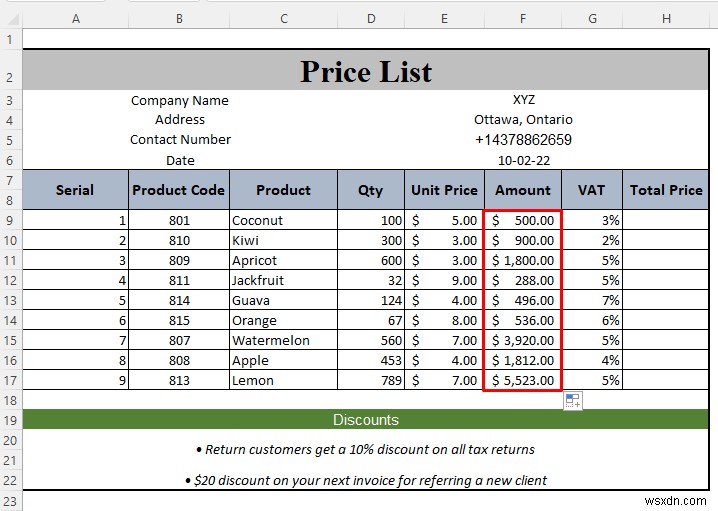This screenshot has height=511, width=718.
Task: Click the Ottawa, Ontario address cell
Action: click(x=523, y=120)
